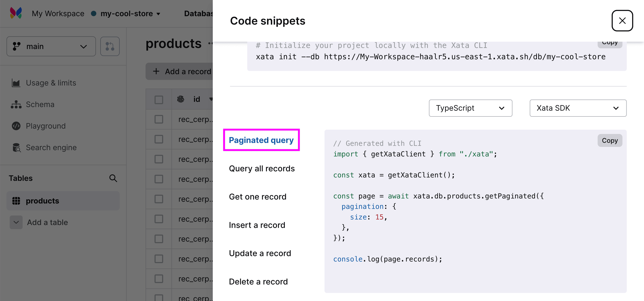Copy the TypeScript code snippet
Viewport: 644px width, 301px height.
[x=610, y=141]
